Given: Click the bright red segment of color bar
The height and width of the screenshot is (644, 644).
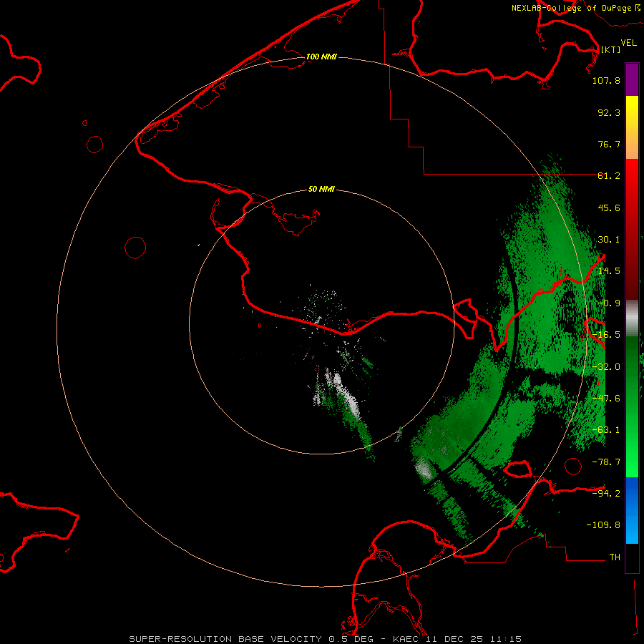Looking at the screenshot, I should (x=632, y=181).
